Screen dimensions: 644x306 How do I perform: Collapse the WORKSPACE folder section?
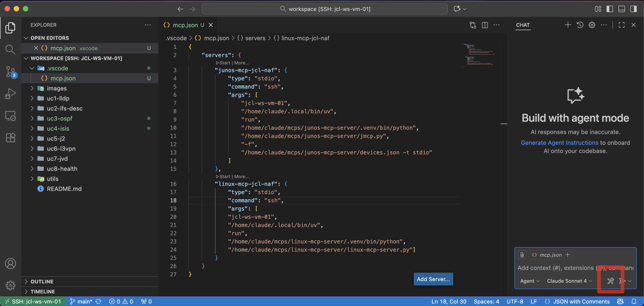click(26, 58)
